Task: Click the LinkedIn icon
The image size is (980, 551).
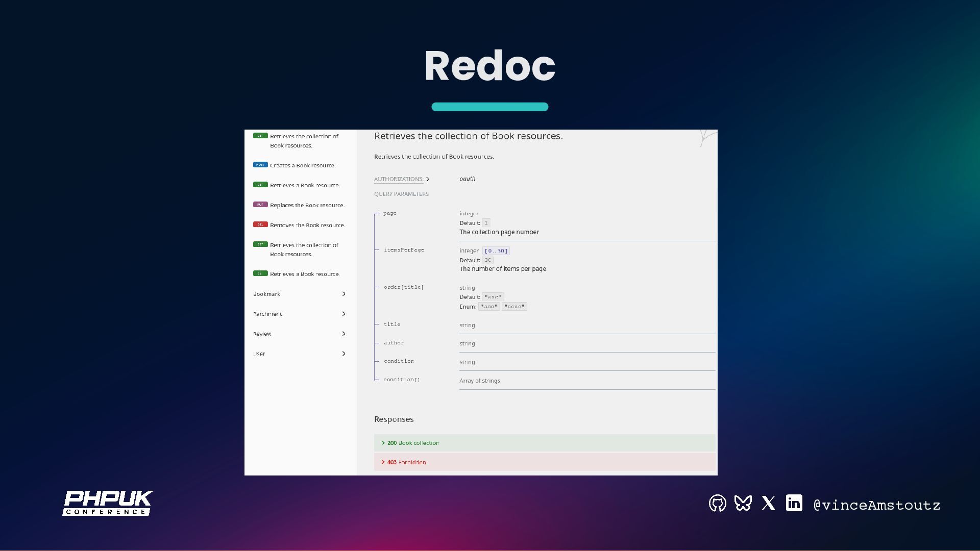Action: click(794, 503)
